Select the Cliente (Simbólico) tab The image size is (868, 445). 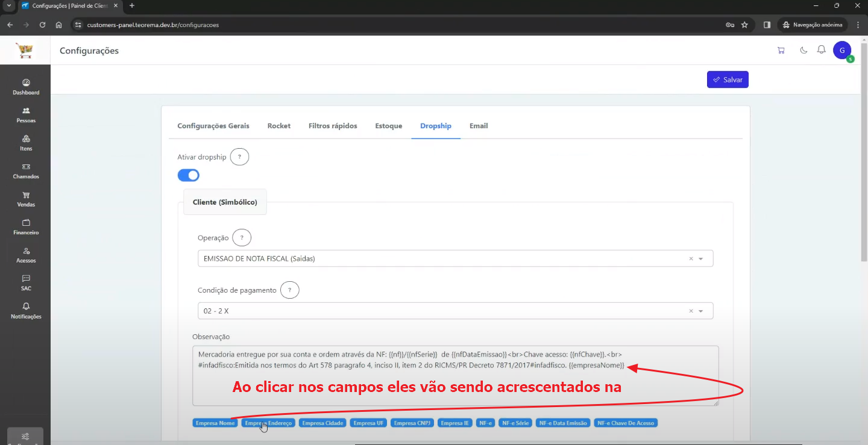(x=225, y=202)
